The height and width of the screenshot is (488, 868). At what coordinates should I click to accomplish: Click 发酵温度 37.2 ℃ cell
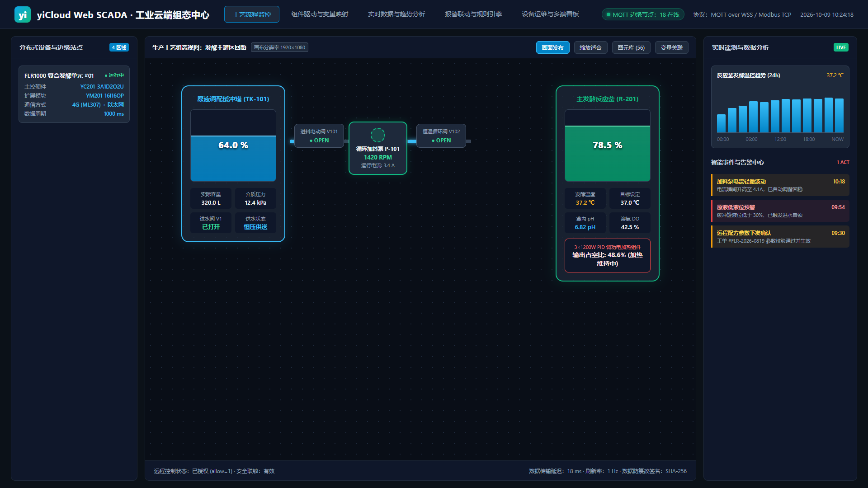(585, 198)
